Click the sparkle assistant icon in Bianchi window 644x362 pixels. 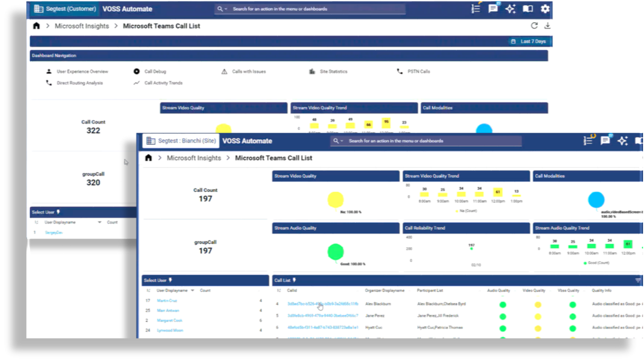point(622,141)
